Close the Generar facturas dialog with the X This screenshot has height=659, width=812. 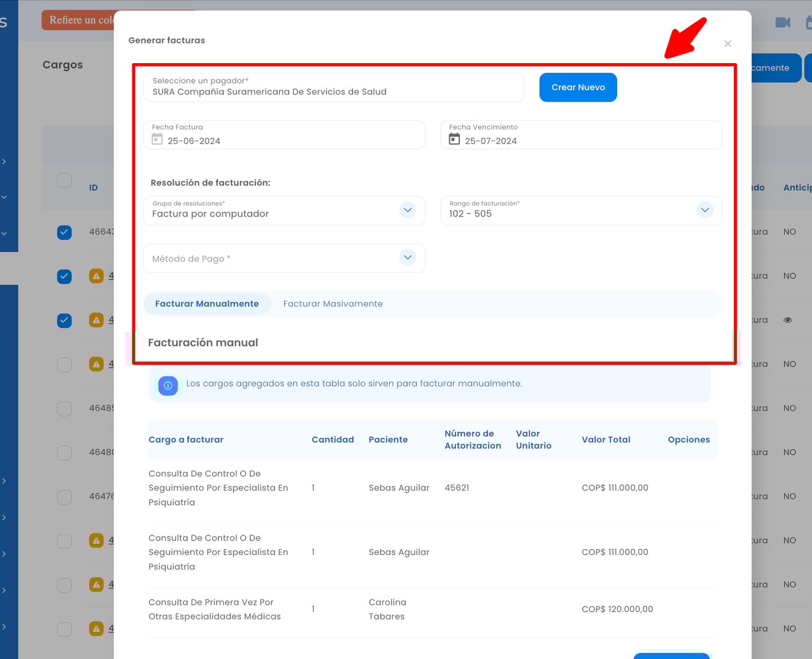point(728,43)
